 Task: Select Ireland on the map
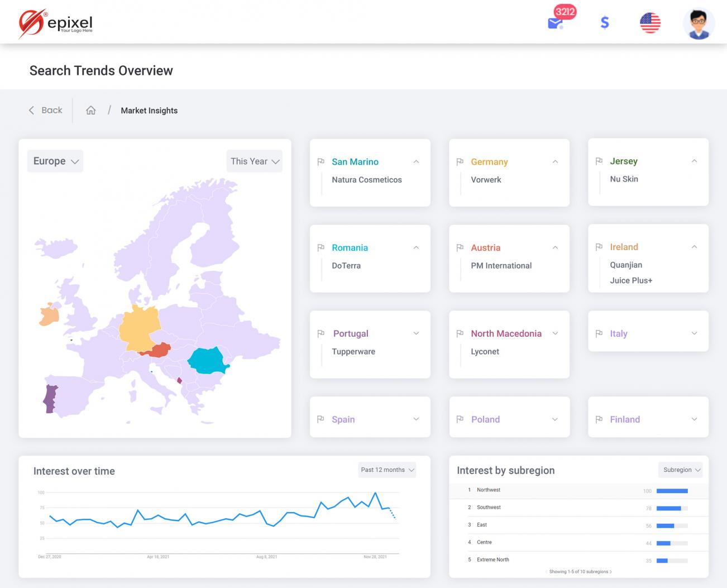pos(49,315)
